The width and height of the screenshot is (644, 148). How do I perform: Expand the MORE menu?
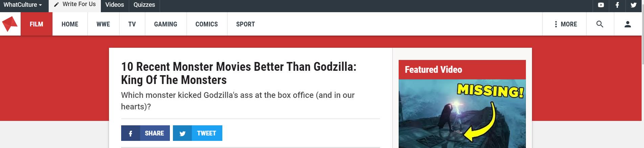click(x=565, y=24)
